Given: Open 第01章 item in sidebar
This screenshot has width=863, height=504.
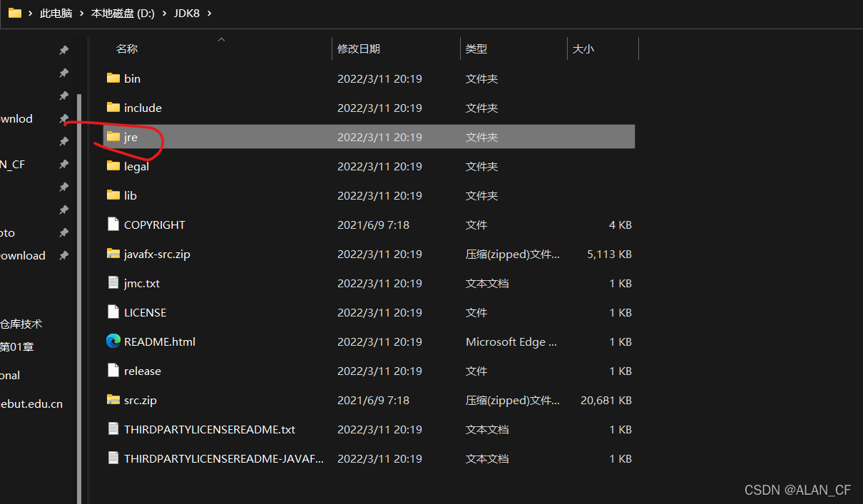Looking at the screenshot, I should (x=17, y=347).
